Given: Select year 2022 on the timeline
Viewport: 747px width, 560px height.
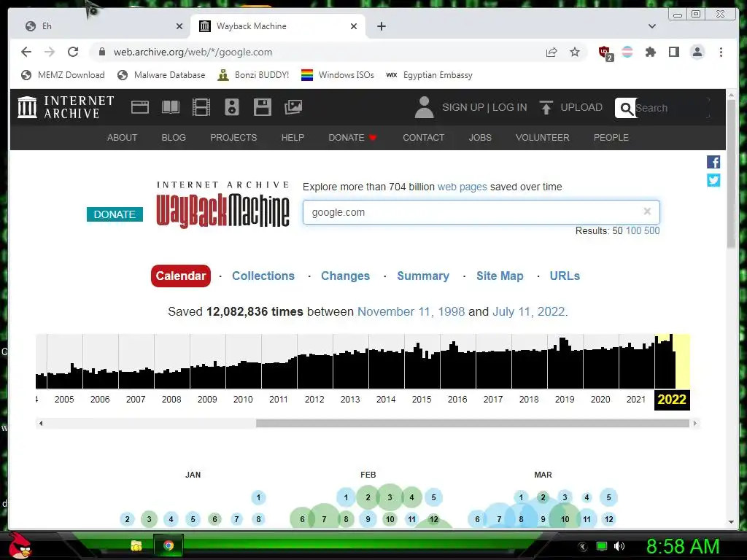Looking at the screenshot, I should [672, 400].
